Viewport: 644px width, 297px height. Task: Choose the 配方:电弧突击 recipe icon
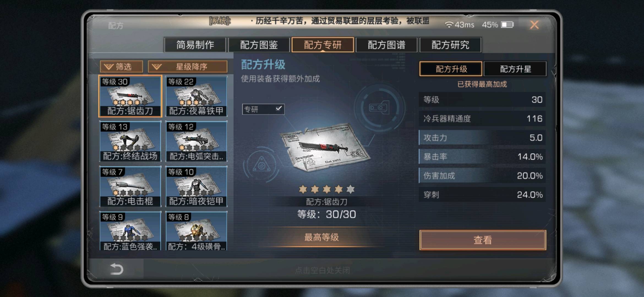tap(196, 141)
